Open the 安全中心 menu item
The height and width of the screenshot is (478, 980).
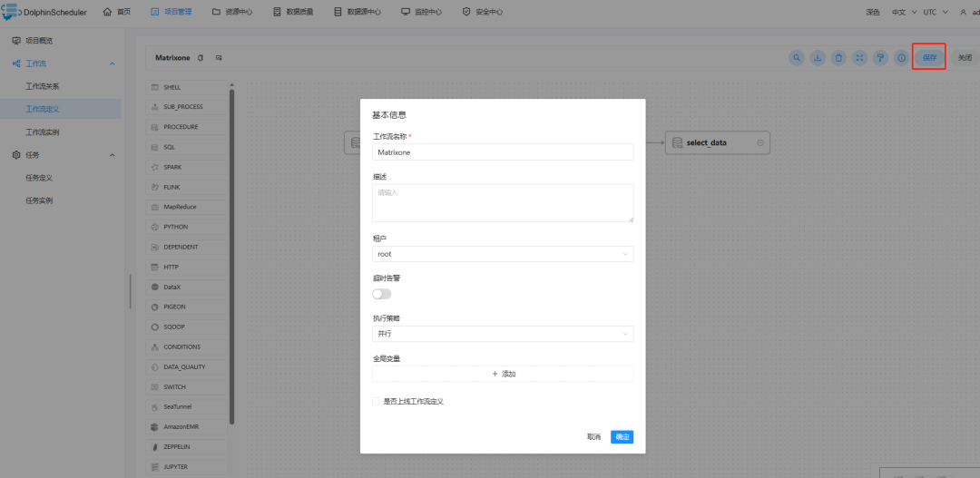click(x=483, y=12)
